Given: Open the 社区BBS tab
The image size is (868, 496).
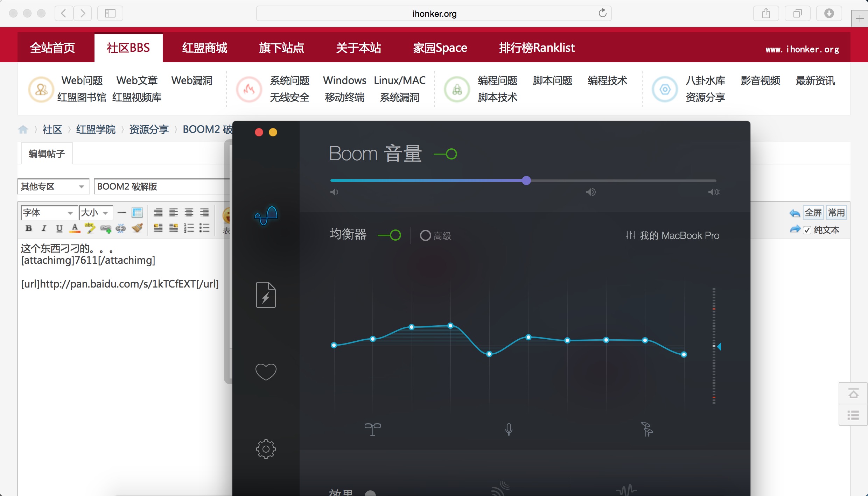Looking at the screenshot, I should click(128, 48).
